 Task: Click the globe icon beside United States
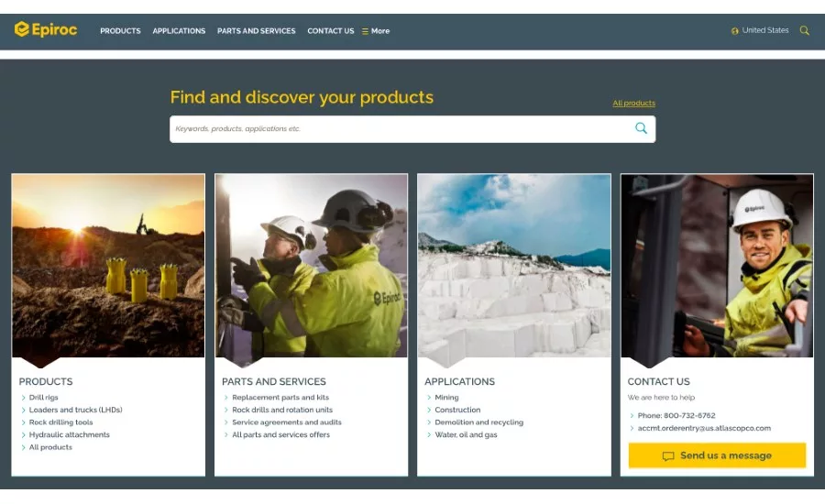coord(734,31)
